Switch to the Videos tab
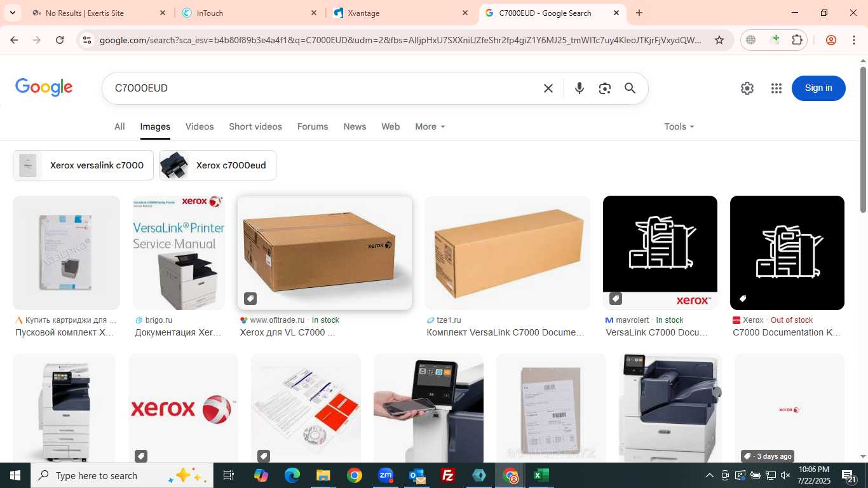 (x=200, y=126)
